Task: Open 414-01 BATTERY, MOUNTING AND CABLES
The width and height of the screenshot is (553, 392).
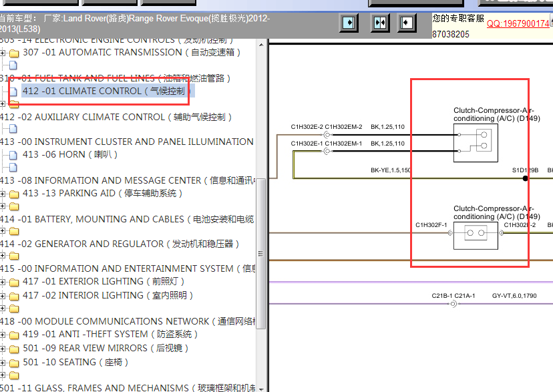Action: click(127, 219)
